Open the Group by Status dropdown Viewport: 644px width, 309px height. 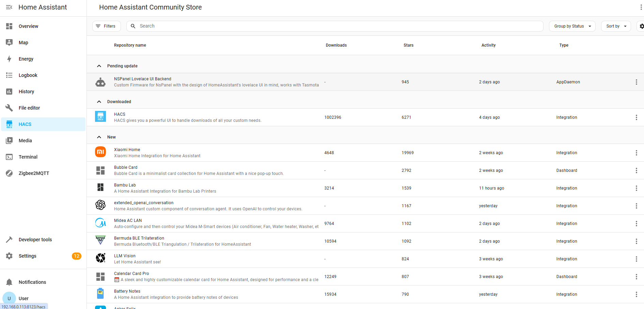click(x=572, y=26)
